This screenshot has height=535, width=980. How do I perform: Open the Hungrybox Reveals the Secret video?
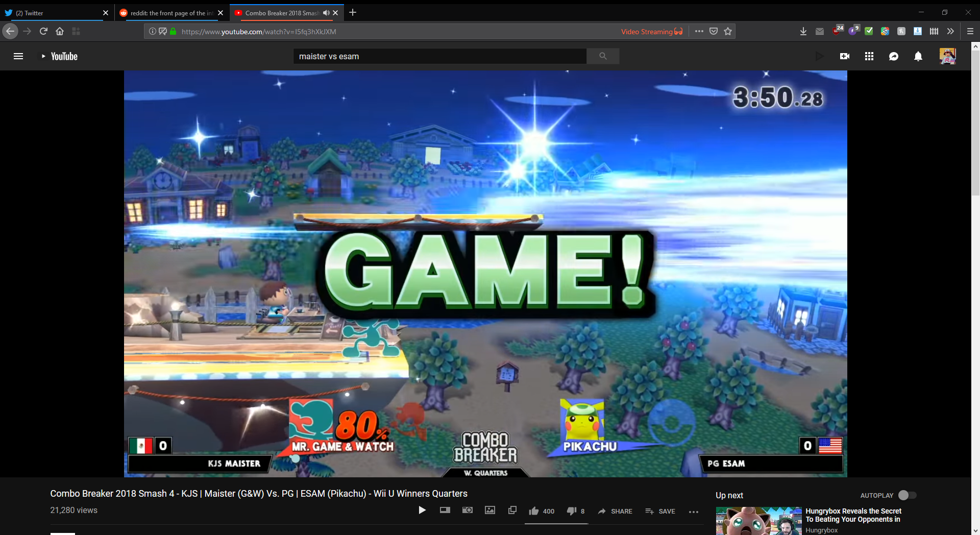tap(853, 515)
